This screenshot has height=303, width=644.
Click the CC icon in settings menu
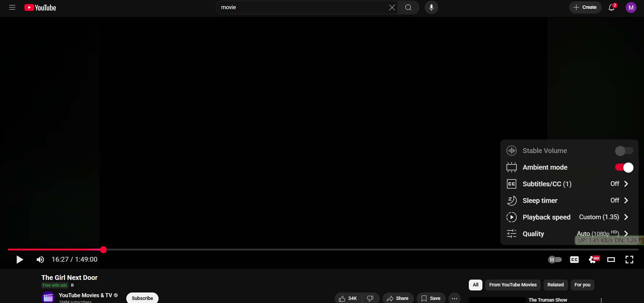[512, 184]
